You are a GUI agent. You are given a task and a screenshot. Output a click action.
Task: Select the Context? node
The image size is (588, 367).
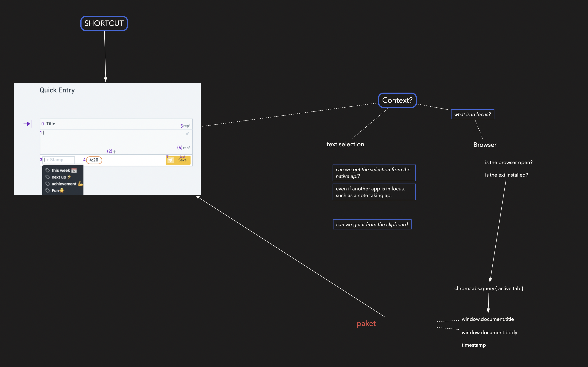pos(397,100)
